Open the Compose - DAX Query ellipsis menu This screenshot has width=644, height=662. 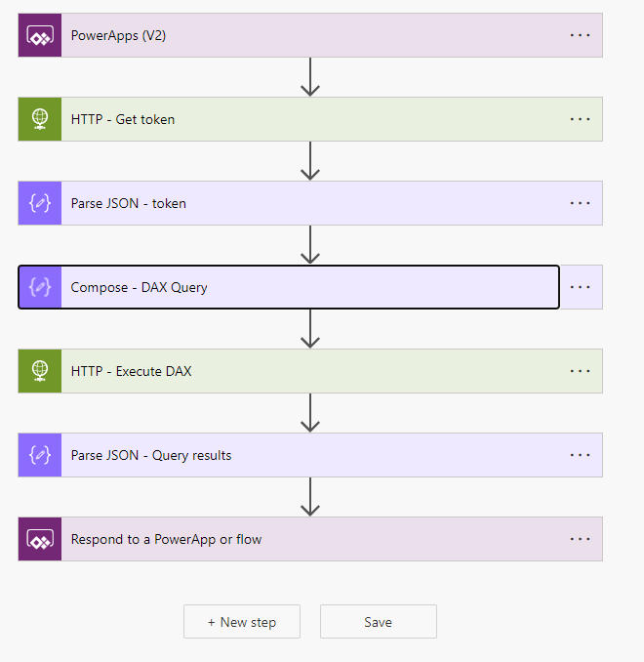point(581,287)
